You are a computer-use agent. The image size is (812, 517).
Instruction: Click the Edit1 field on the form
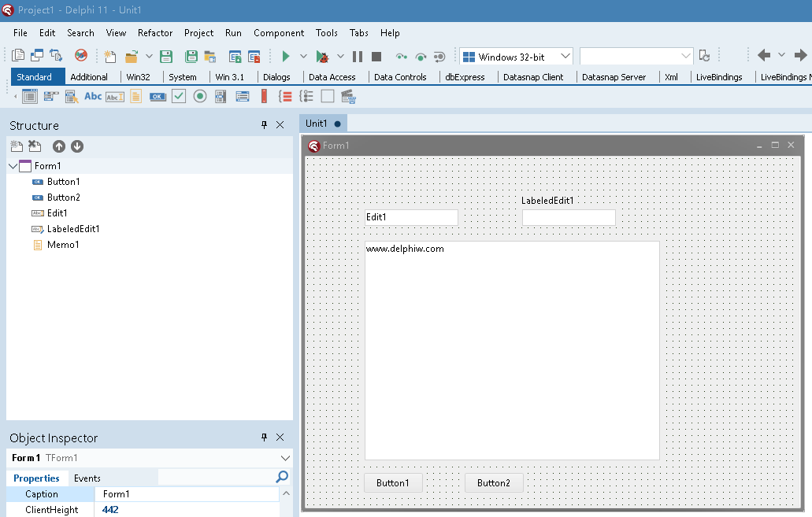(411, 217)
